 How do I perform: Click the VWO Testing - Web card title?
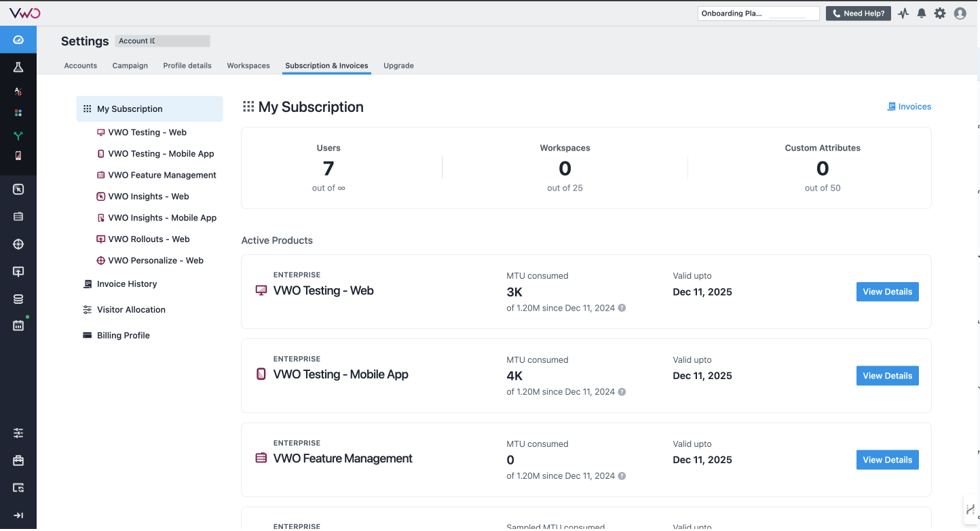click(323, 291)
